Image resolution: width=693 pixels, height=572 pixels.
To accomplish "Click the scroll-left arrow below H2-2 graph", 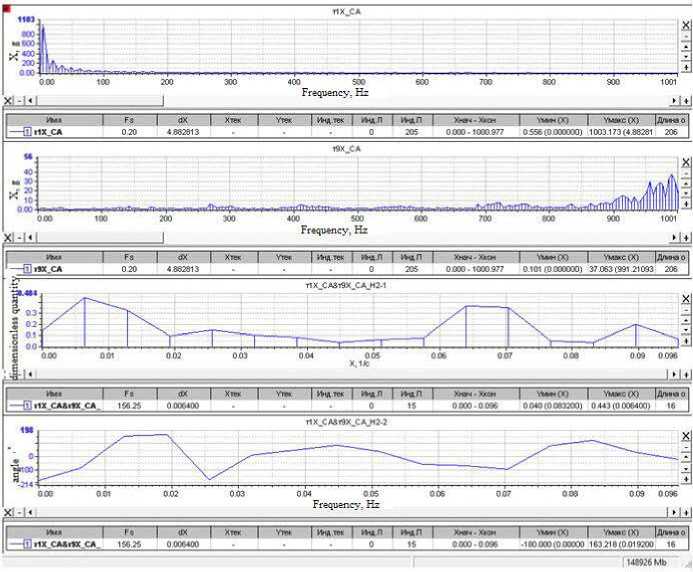I will [x=30, y=512].
